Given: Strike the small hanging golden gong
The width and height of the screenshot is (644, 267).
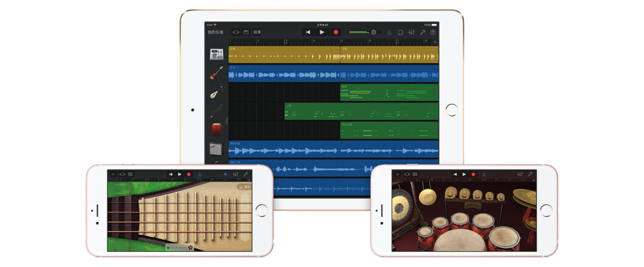Looking at the screenshot, I should pos(427,197).
